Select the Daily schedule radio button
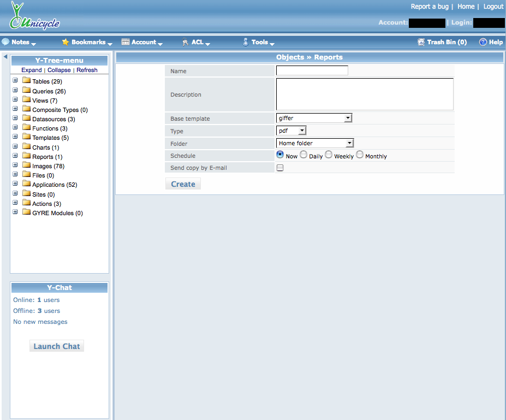This screenshot has height=420, width=506. 303,155
